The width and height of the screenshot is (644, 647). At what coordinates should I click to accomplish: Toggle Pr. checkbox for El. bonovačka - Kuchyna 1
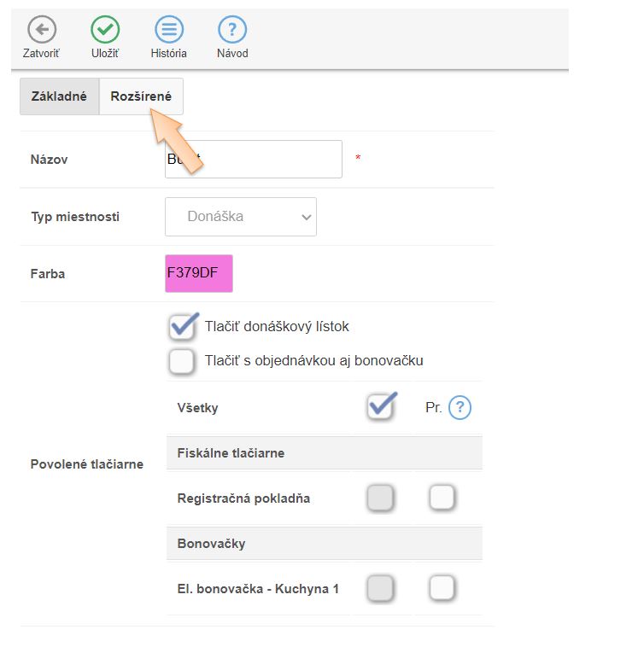coord(442,588)
